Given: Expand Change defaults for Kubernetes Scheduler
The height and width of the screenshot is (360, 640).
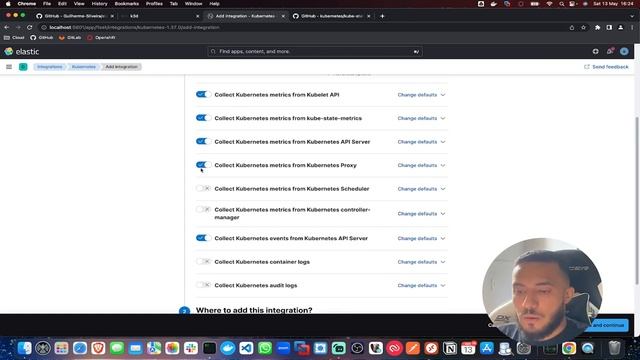Looking at the screenshot, I should coord(421,189).
